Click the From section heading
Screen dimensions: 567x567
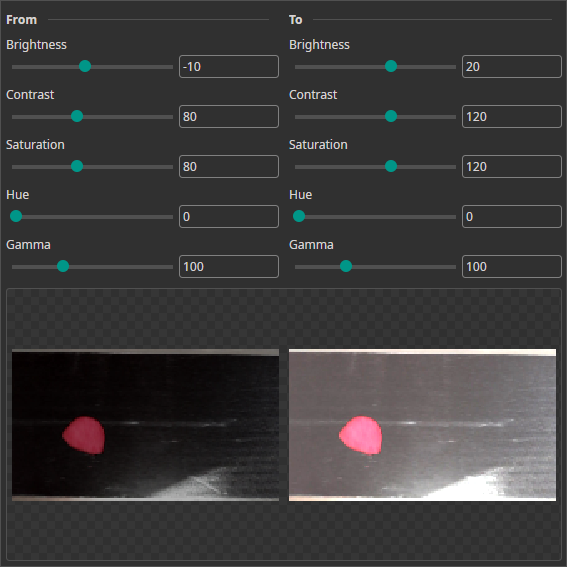click(22, 20)
